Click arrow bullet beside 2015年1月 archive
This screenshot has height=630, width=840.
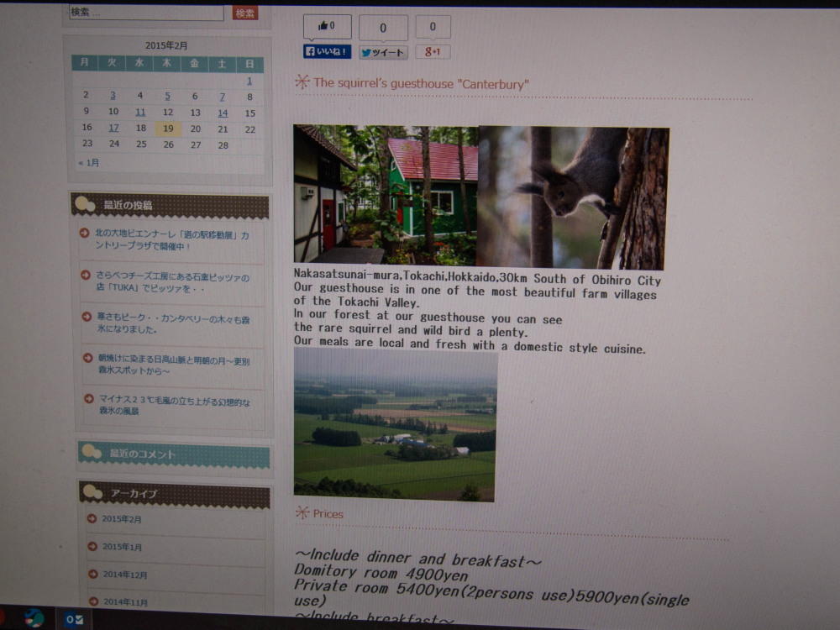tap(92, 547)
